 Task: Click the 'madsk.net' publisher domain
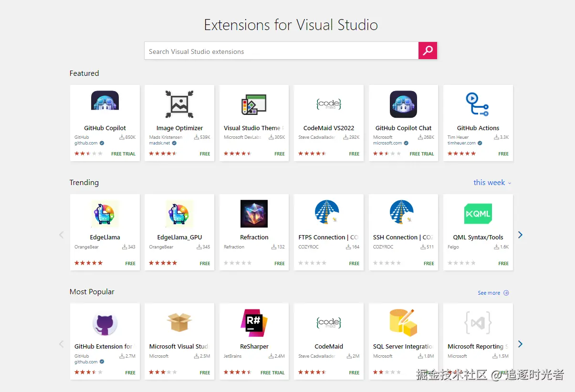point(159,143)
